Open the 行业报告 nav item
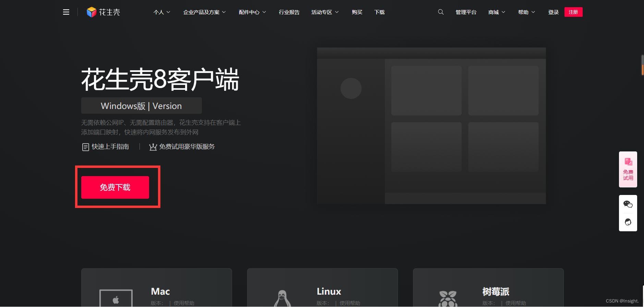 click(x=289, y=12)
